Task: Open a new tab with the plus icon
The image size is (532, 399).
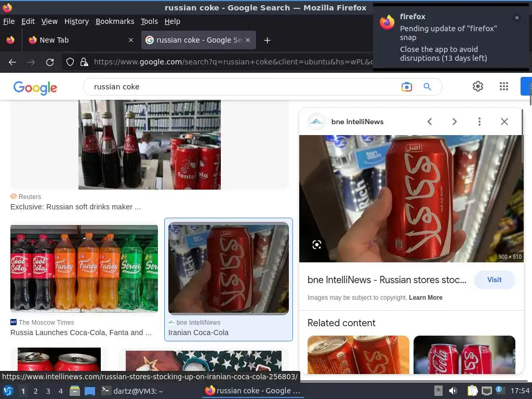Action: [268, 41]
